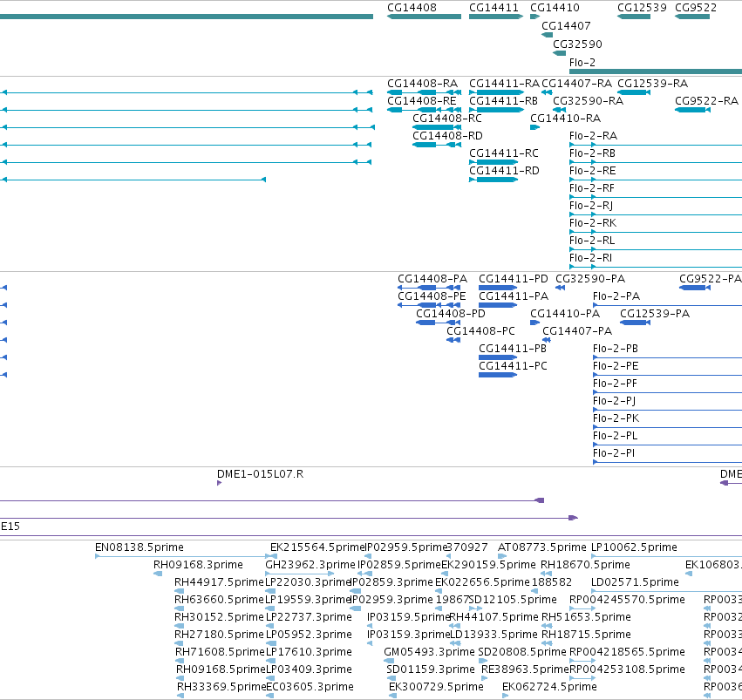Click the LD02571.5prime EST
Image resolution: width=742 pixels, height=700 pixels.
[635, 582]
